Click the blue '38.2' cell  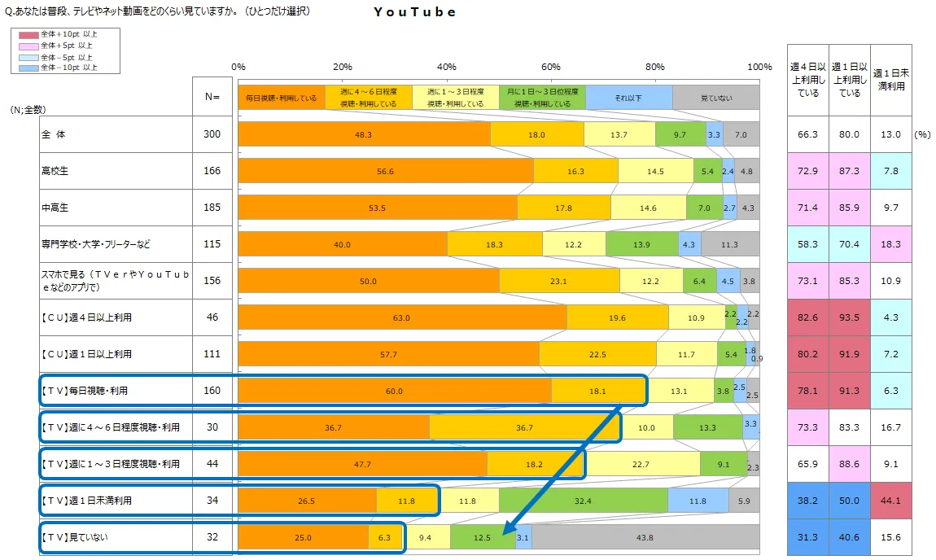tap(807, 501)
